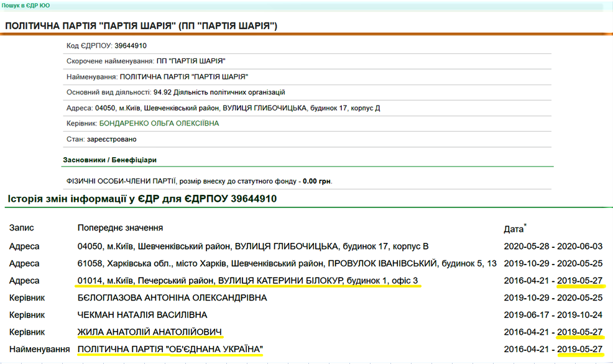This screenshot has height=364, width=613.
Task: Click the 'Керівник' label in the ЧЕКМАН row
Action: [x=27, y=315]
